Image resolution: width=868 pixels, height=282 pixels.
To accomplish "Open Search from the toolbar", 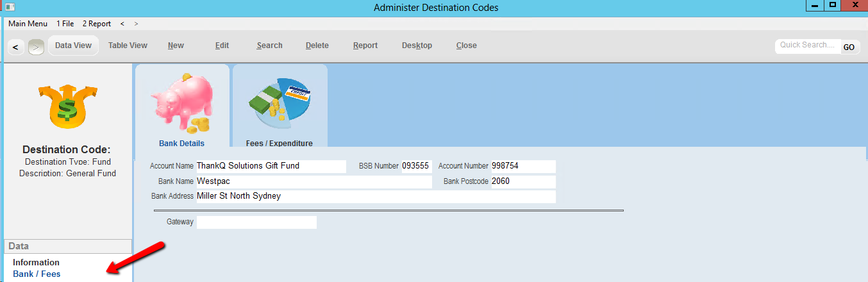I will [269, 46].
